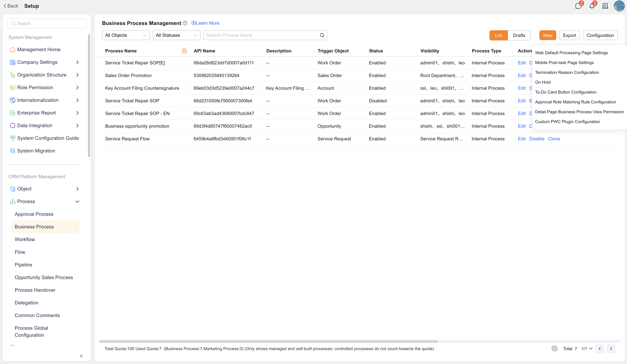
Task: Expand the Company Settings chevron
Action: 77,62
